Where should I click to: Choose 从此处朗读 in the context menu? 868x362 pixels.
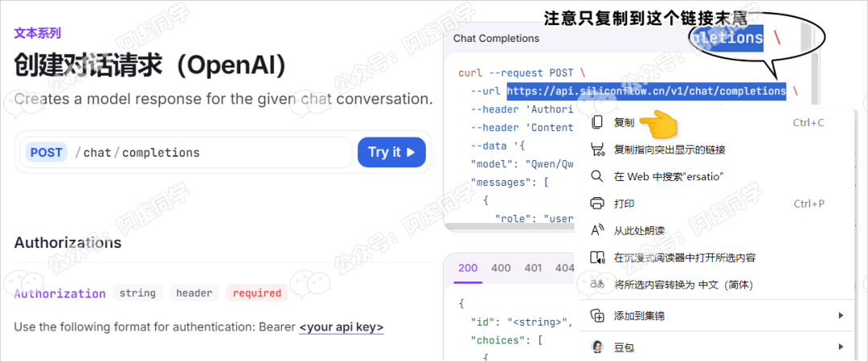tap(640, 231)
